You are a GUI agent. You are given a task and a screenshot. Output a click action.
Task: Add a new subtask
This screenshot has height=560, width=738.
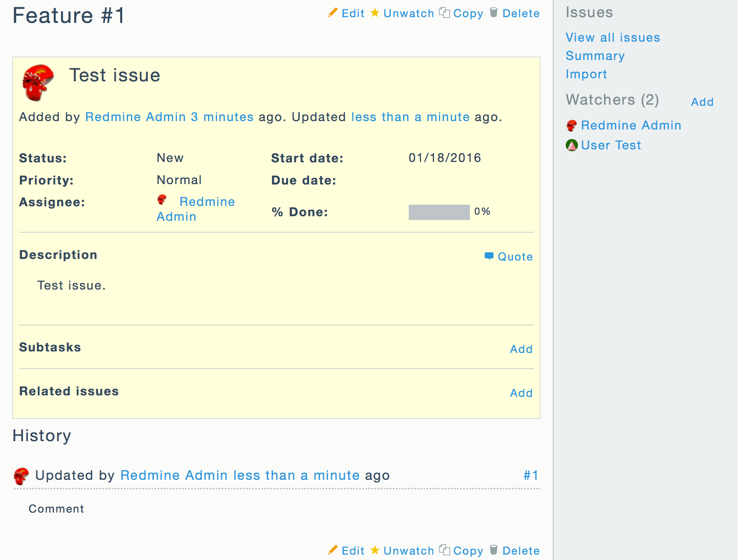521,349
